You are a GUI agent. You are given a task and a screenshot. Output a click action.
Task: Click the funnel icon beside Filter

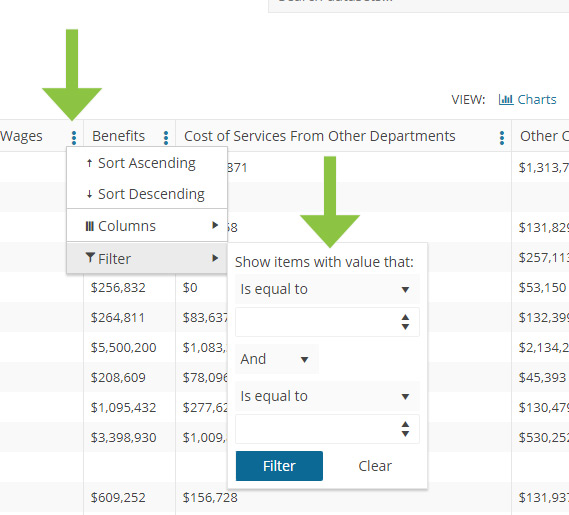(x=90, y=258)
